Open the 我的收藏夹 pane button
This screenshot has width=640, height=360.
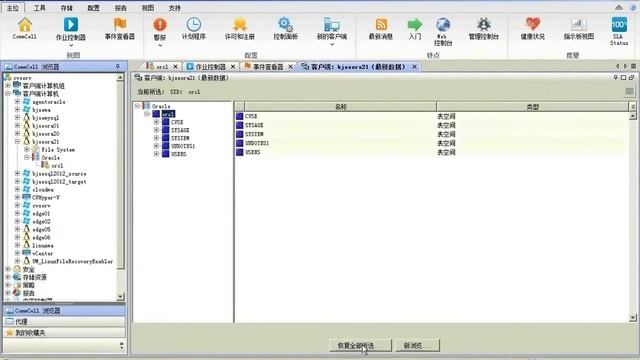tap(64, 333)
